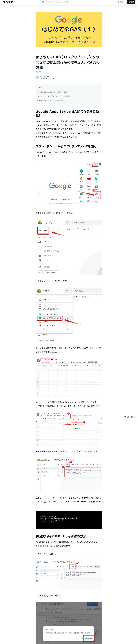Enlarge the Apps Script editor screenshot
The image size is (138, 644).
(x=69, y=475)
